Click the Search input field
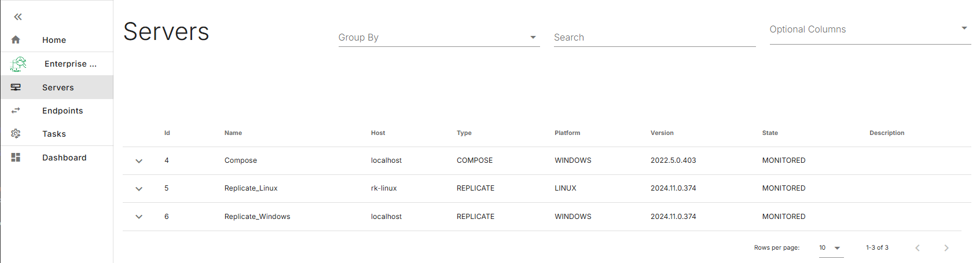 click(654, 38)
